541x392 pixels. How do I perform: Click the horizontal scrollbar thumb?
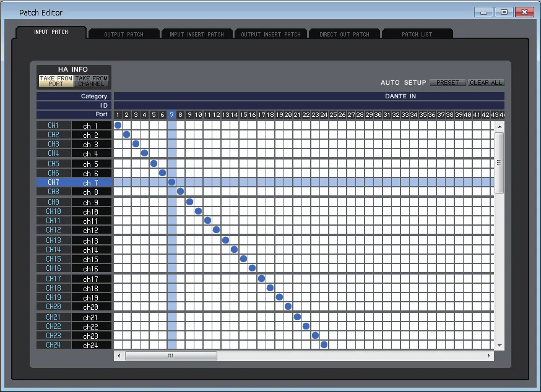(171, 356)
